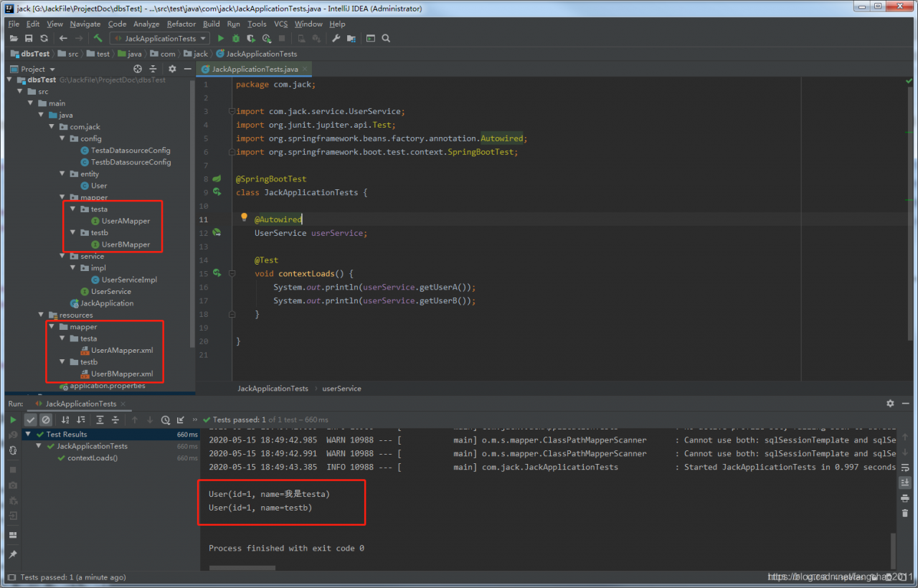918x588 pixels.
Task: Open Project Structure icon in toolbar
Action: coord(351,38)
